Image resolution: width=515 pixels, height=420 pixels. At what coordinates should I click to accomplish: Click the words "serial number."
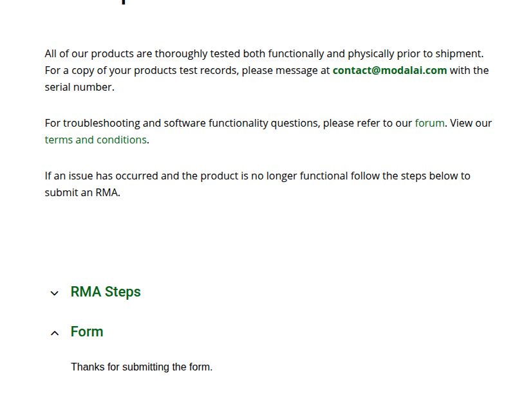[79, 87]
